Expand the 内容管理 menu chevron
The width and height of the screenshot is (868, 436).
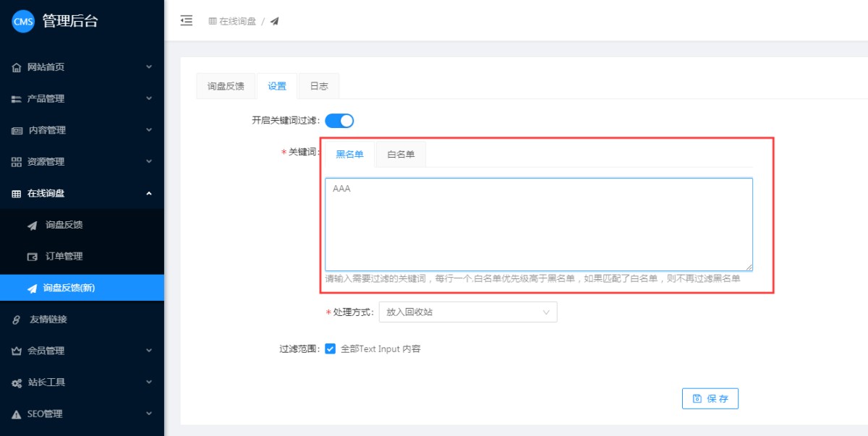point(149,130)
